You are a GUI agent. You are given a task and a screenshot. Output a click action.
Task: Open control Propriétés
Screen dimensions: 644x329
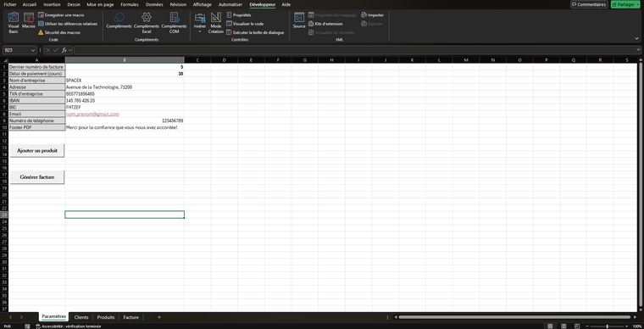[x=239, y=15]
